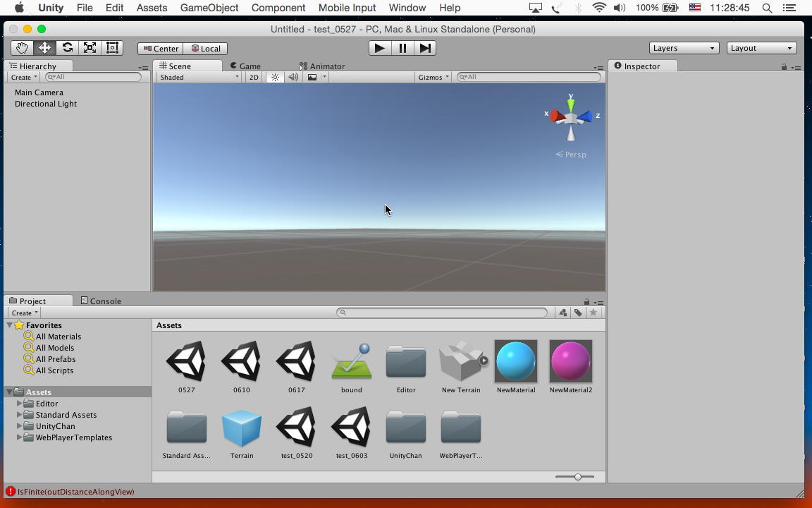
Task: Click the Local handle rotation button
Action: [x=205, y=49]
